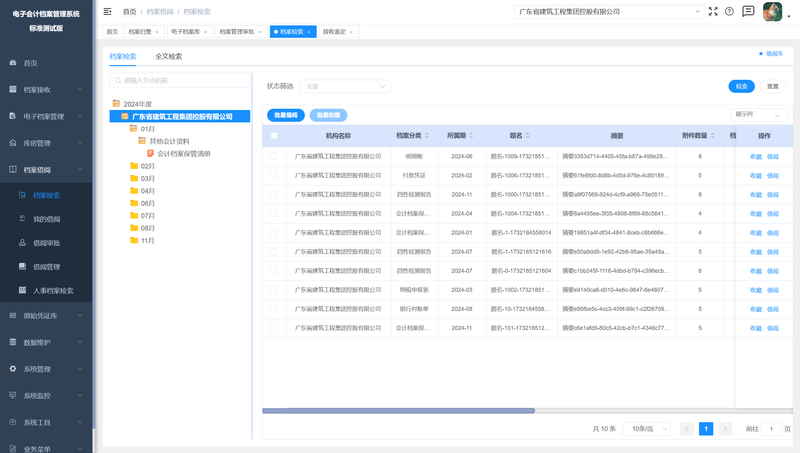
Task: Click the 系统工具 sidebar icon
Action: 13,422
